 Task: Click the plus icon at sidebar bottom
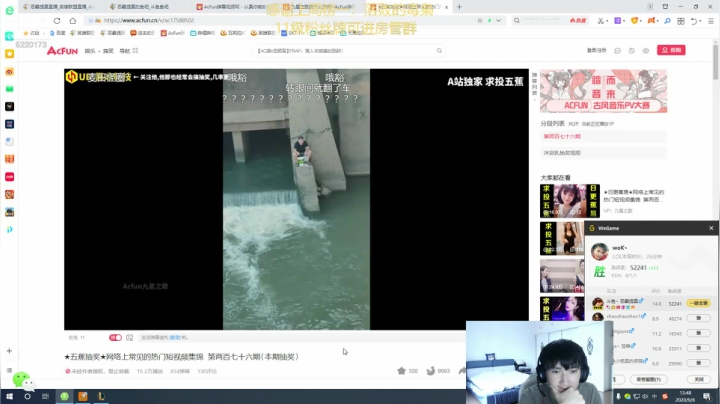point(9,351)
